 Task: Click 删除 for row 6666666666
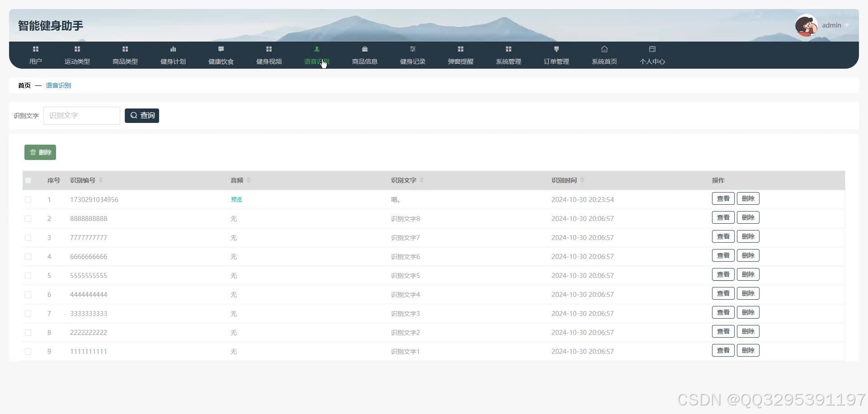tap(748, 255)
